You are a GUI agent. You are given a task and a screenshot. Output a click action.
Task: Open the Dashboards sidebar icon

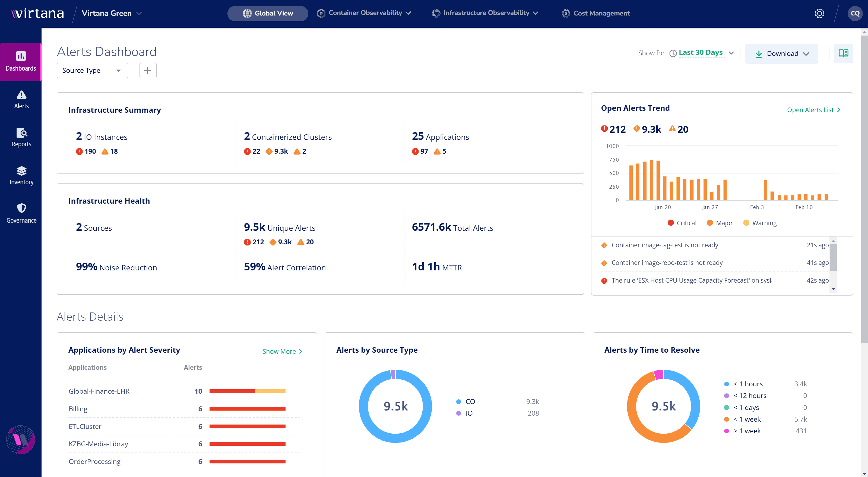(21, 62)
